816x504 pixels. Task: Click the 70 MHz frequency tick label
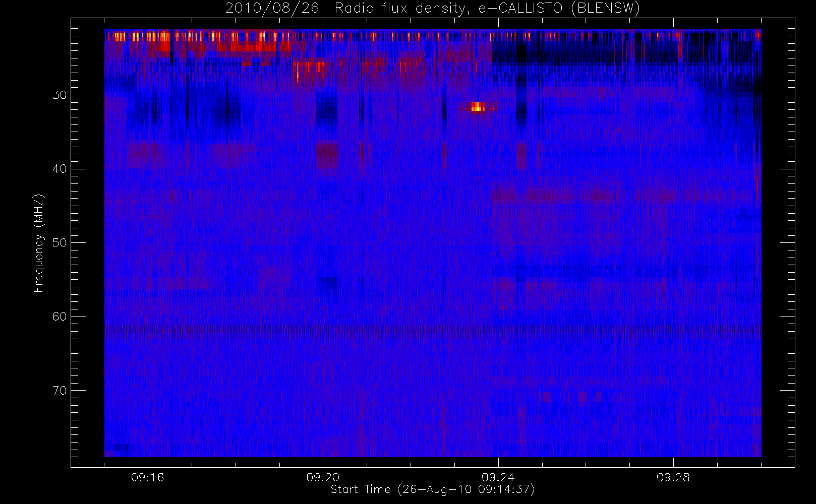point(60,390)
